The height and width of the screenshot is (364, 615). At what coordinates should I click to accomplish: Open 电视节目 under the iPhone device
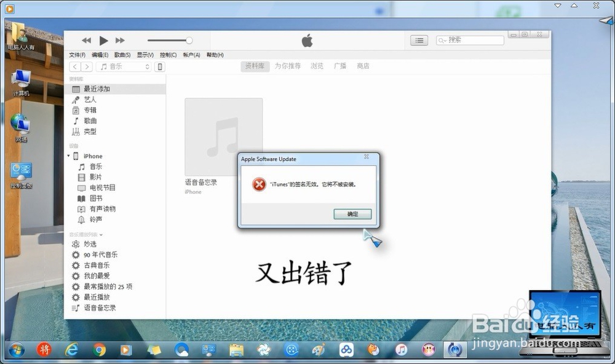[x=103, y=188]
